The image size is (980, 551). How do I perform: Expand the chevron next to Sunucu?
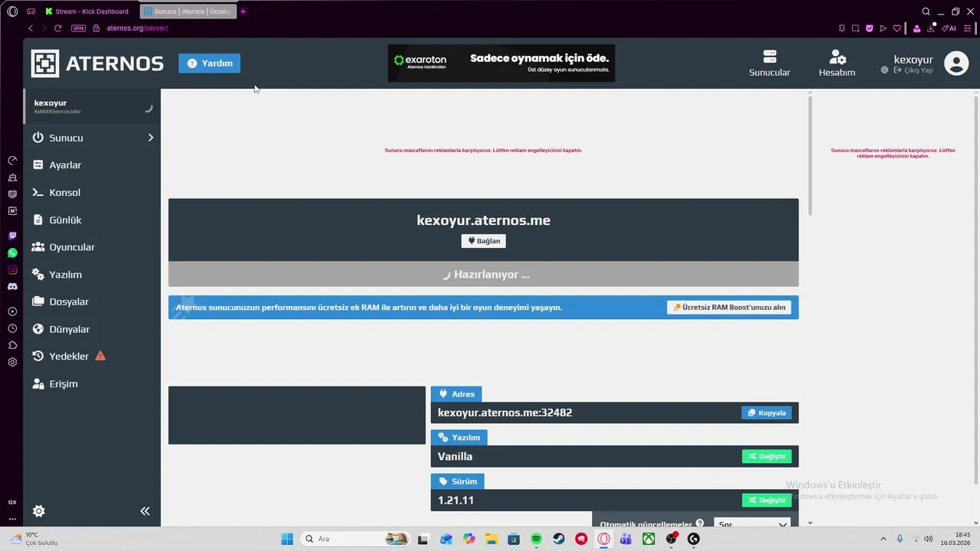[150, 138]
